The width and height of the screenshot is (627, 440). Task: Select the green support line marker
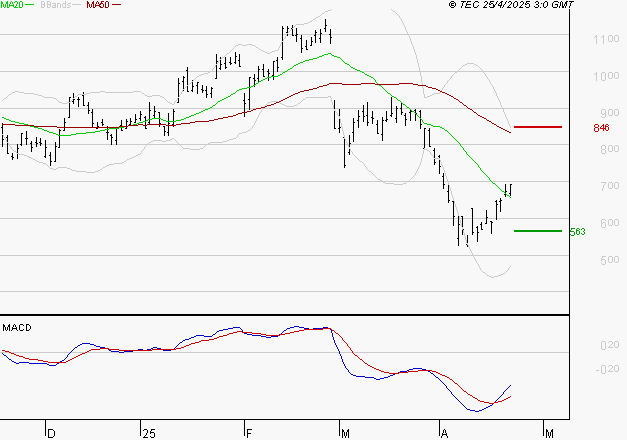(x=538, y=231)
